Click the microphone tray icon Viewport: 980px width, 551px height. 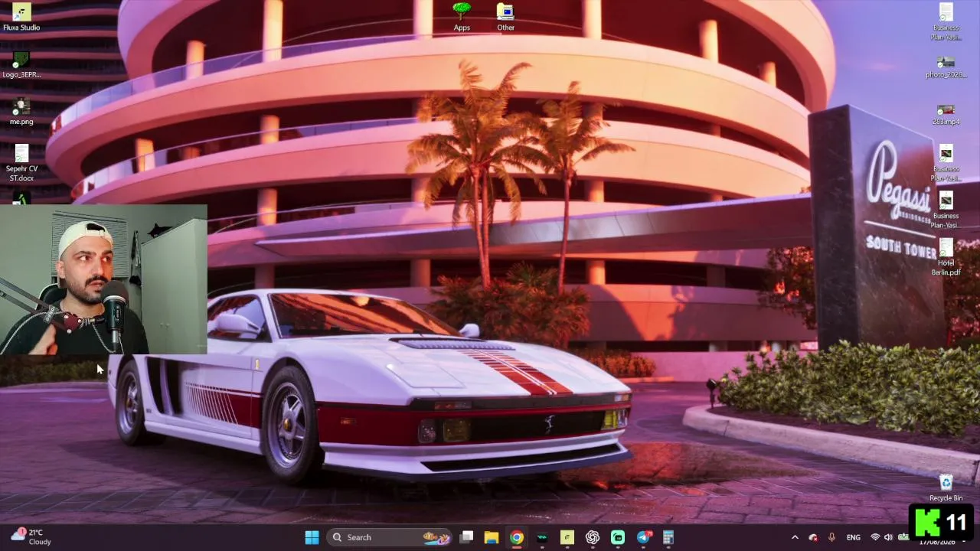[x=831, y=537]
